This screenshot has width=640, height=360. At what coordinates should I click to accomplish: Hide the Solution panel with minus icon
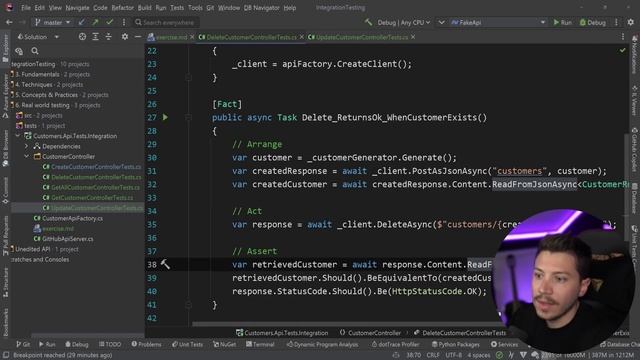(x=138, y=37)
